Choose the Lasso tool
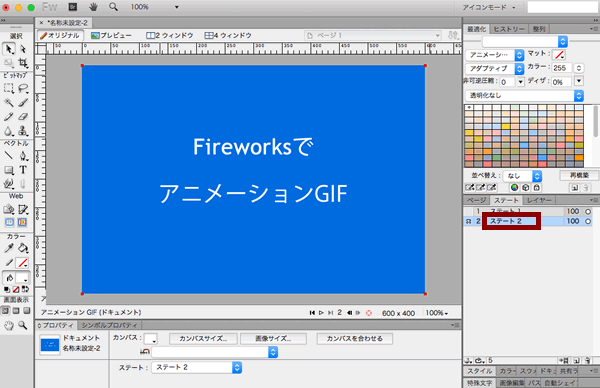The image size is (600, 388). (x=23, y=88)
